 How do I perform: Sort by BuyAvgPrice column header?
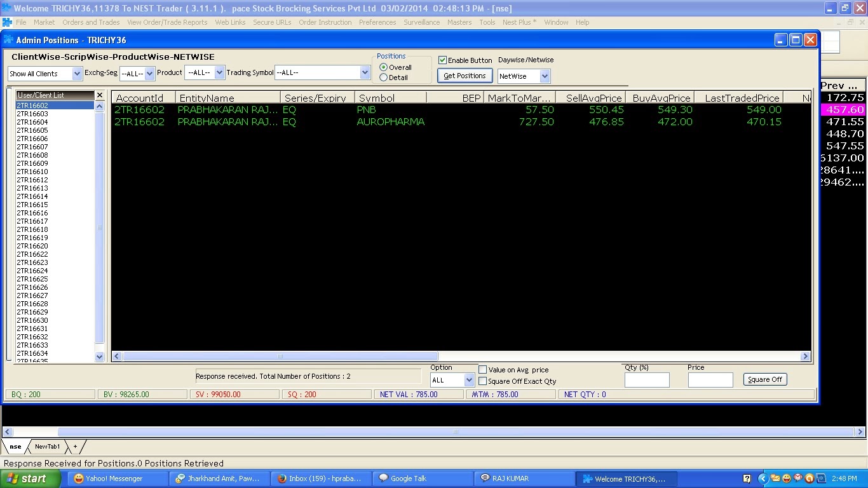[x=660, y=98]
